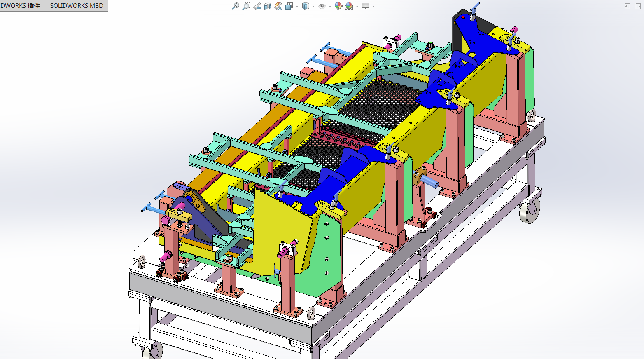The width and height of the screenshot is (644, 359).
Task: Click the Display Style icon
Action: tap(306, 6)
